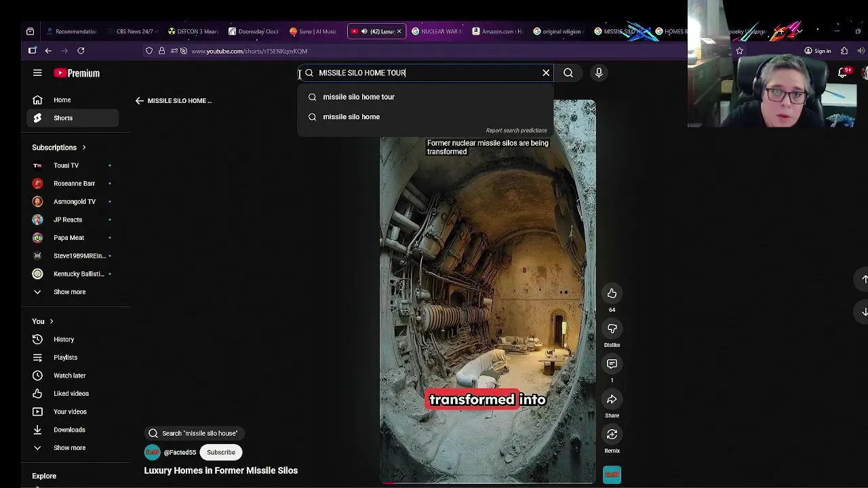
Task: Run search with the magnifier button
Action: (568, 73)
